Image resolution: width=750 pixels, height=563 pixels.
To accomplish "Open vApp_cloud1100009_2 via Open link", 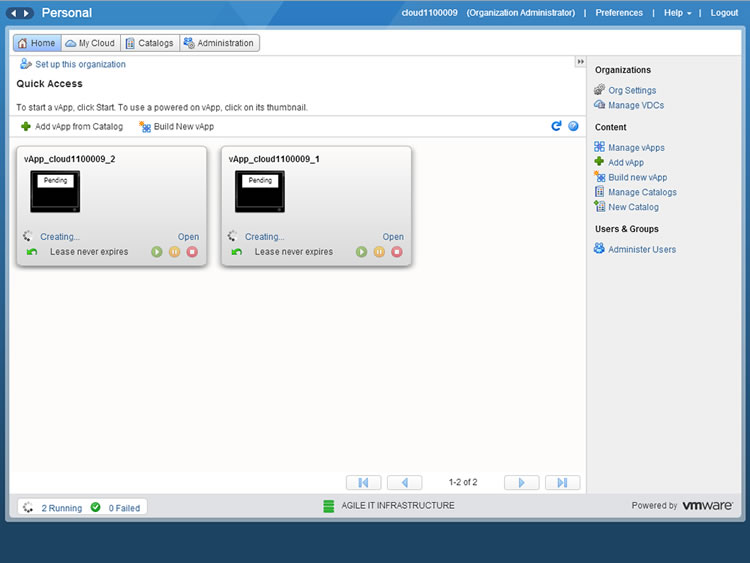I will (188, 237).
